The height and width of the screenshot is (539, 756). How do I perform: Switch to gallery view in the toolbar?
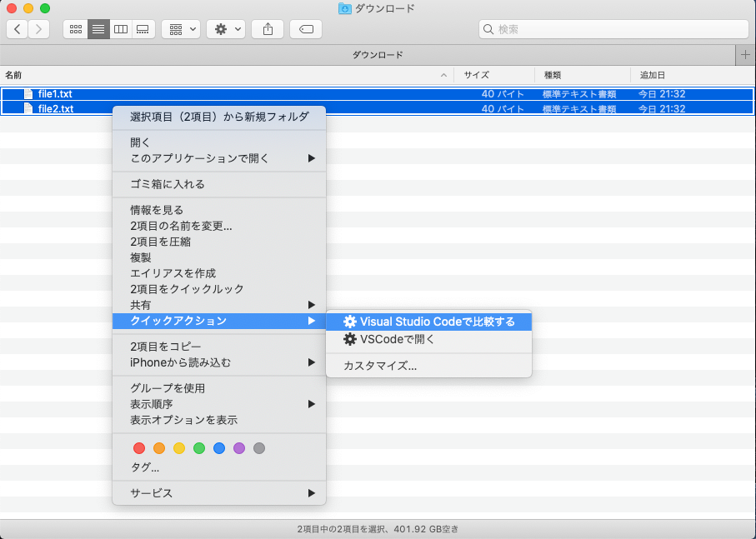pyautogui.click(x=142, y=29)
